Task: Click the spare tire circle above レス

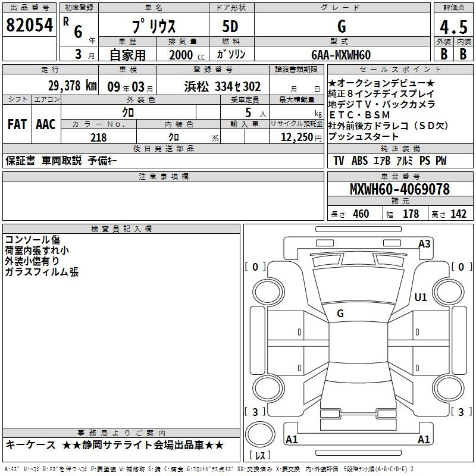Action: pos(259,435)
